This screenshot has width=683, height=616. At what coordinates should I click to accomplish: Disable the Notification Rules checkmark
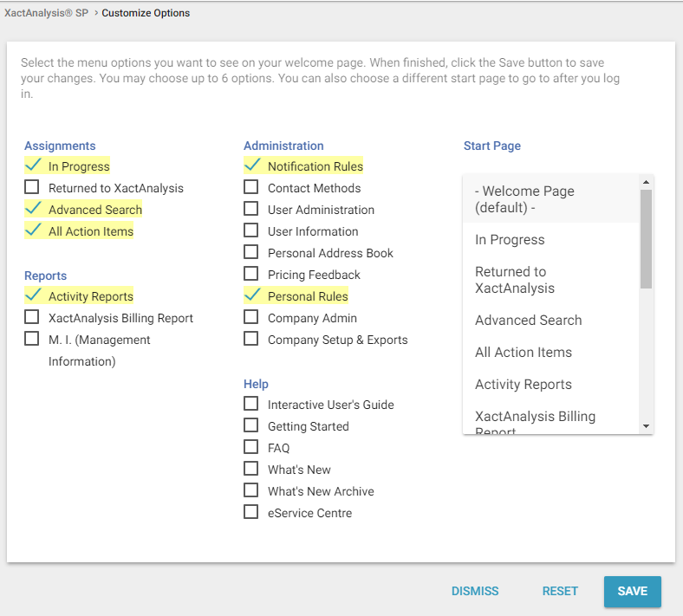[x=252, y=165]
